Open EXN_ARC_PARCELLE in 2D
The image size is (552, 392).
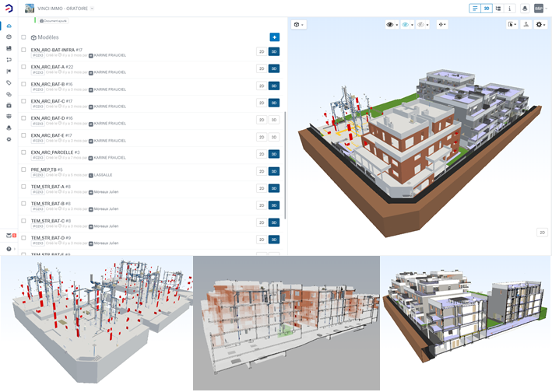(x=262, y=154)
